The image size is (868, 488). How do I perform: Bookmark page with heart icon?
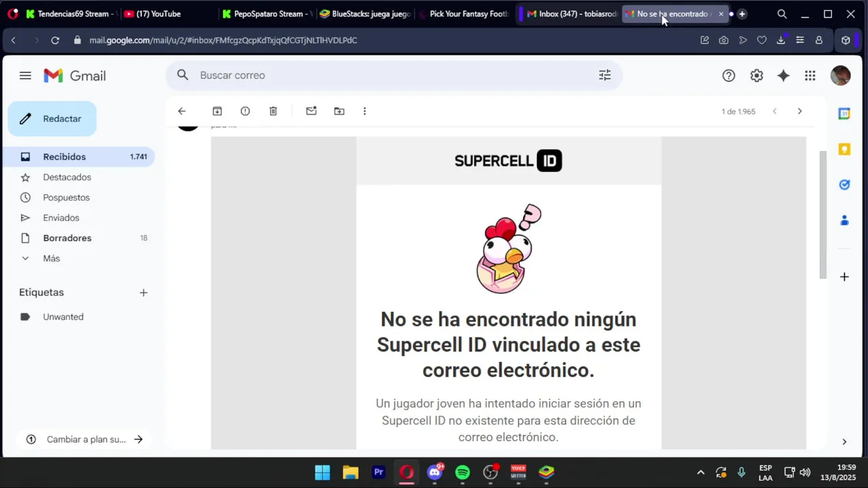click(762, 40)
